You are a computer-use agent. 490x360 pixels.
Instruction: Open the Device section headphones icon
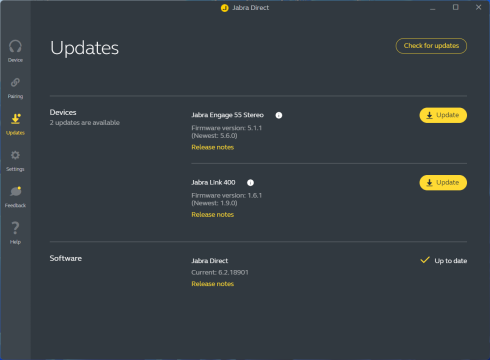tap(15, 46)
